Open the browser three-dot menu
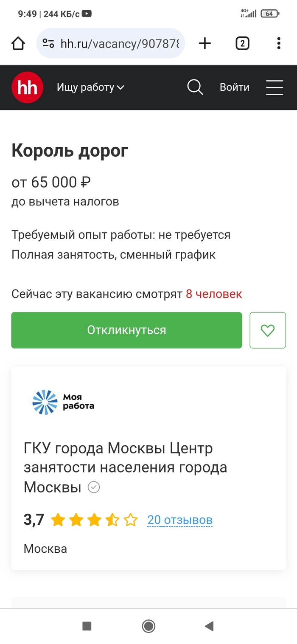This screenshot has width=297, height=644. (x=278, y=43)
